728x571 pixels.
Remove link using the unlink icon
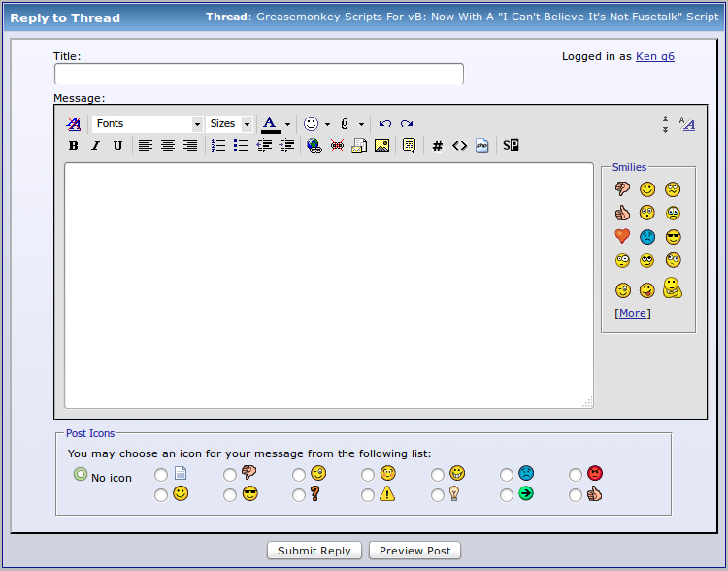(337, 146)
